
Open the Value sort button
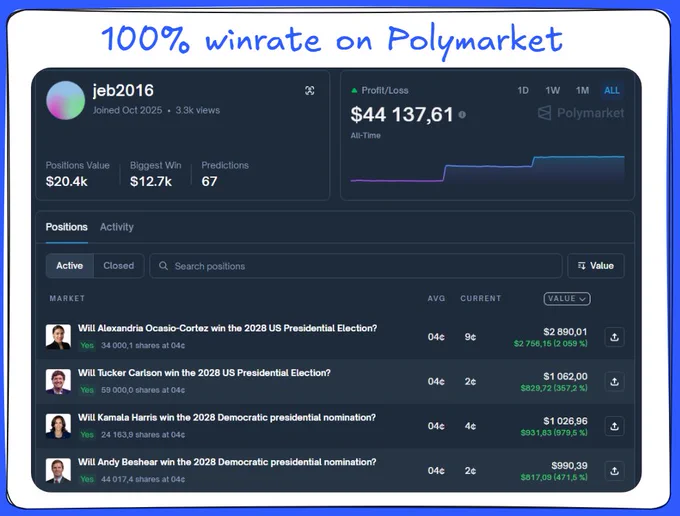click(596, 266)
